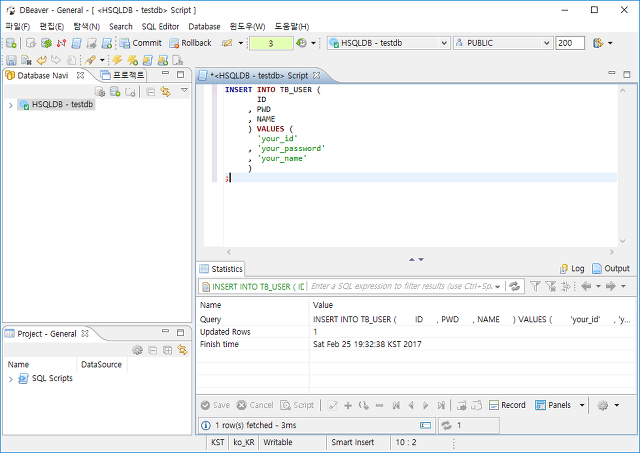Open the Search menu

pyautogui.click(x=121, y=27)
